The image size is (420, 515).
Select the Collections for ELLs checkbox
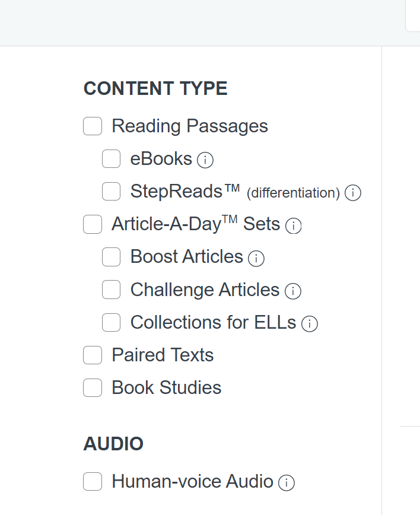[x=111, y=322]
